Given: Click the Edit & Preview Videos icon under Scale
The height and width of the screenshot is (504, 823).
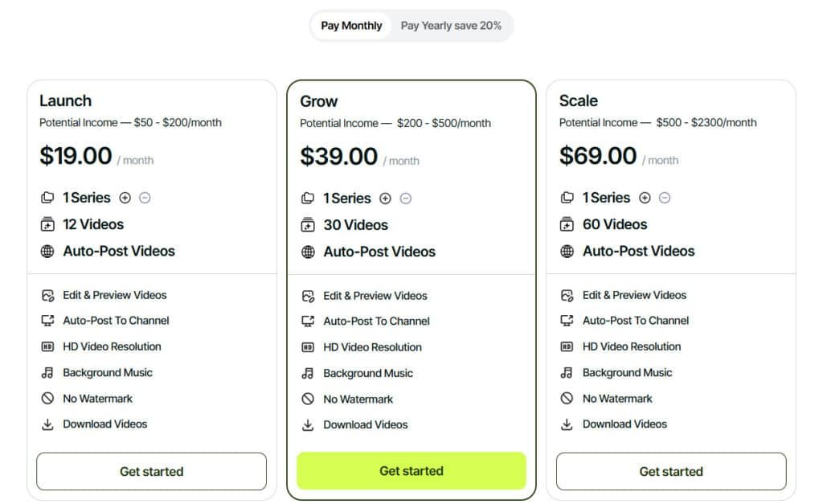Looking at the screenshot, I should coord(567,295).
